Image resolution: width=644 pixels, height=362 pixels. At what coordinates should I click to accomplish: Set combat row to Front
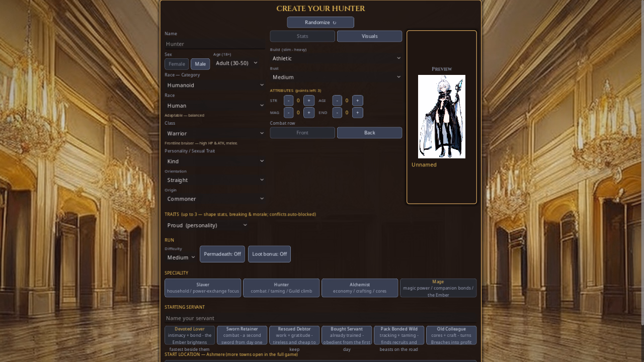tap(302, 133)
